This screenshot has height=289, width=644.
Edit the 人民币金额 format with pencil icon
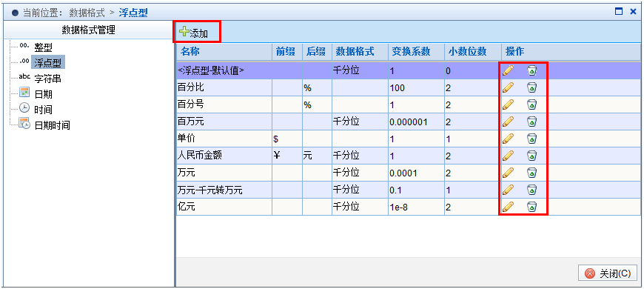point(508,156)
